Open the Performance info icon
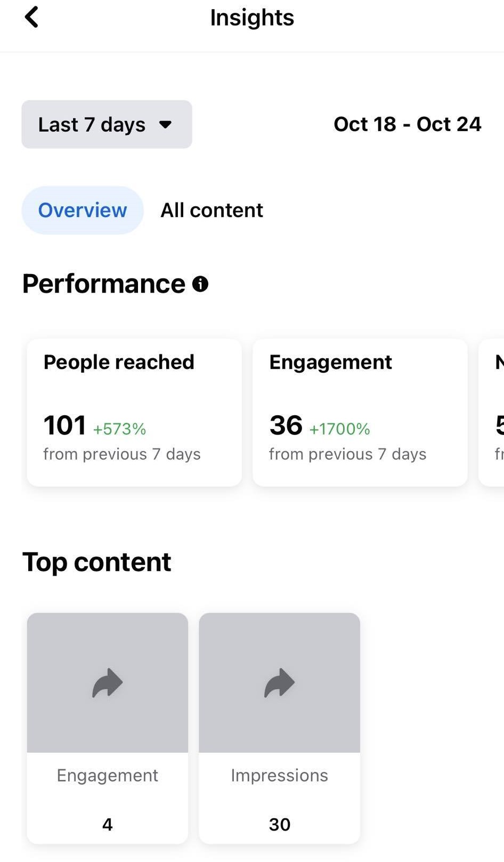Viewport: 504px width, 862px height. (200, 284)
